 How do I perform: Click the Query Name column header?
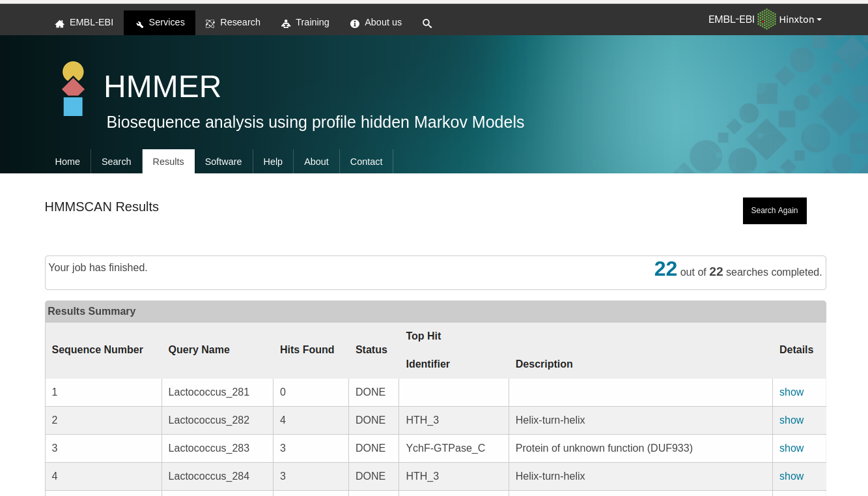point(199,350)
